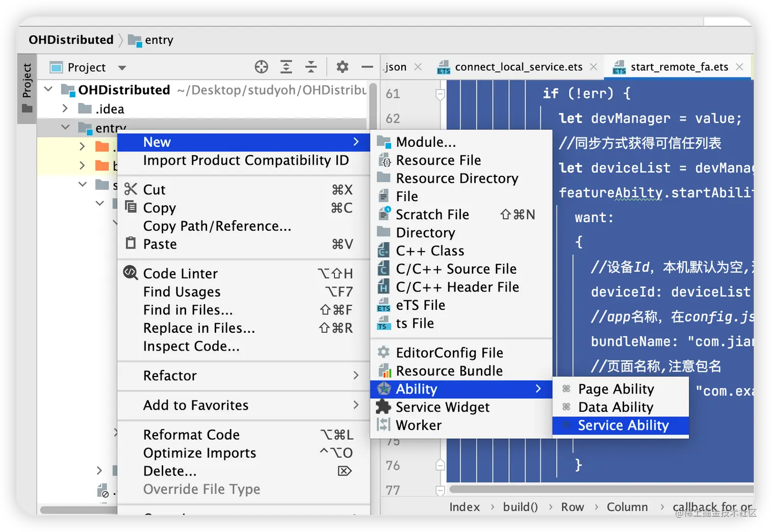Viewport: 771px width, 532px height.
Task: Choose Copy Path/Reference...
Action: (x=244, y=226)
